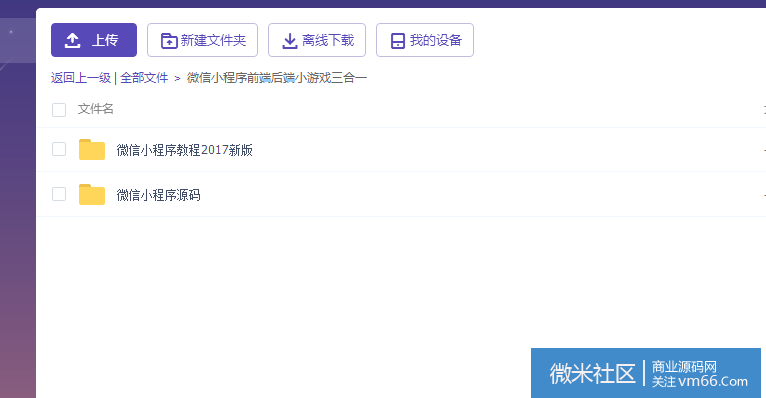Go back via 返回上一级 link

click(x=81, y=78)
